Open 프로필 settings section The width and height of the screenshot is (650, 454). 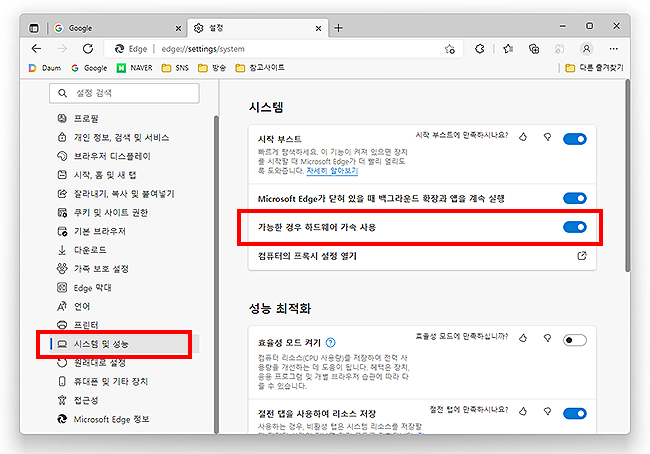click(x=78, y=119)
